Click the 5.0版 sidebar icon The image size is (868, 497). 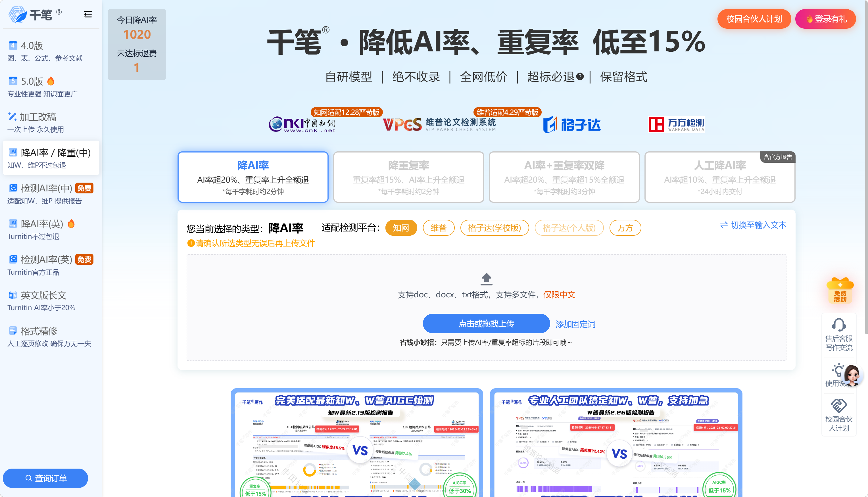[12, 81]
